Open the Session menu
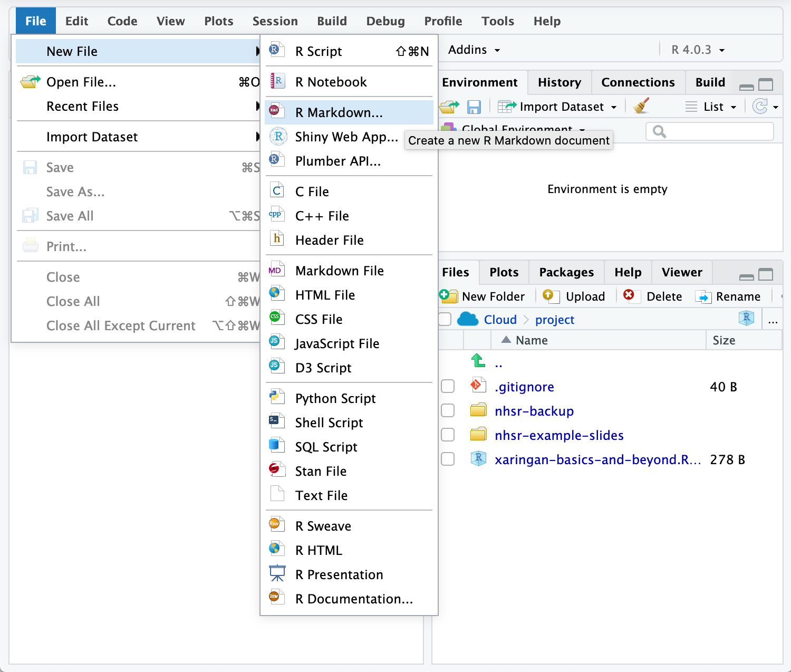This screenshot has height=672, width=791. [275, 21]
